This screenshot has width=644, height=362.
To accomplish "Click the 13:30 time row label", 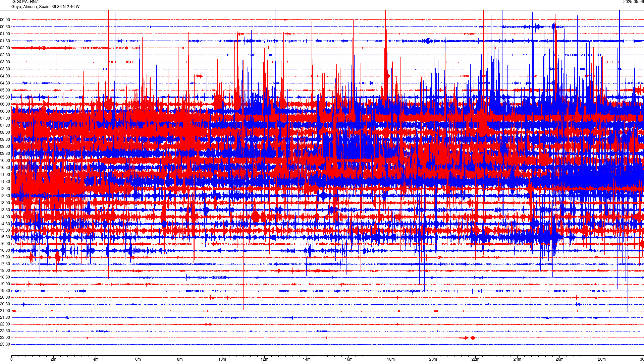I will click(5, 210).
